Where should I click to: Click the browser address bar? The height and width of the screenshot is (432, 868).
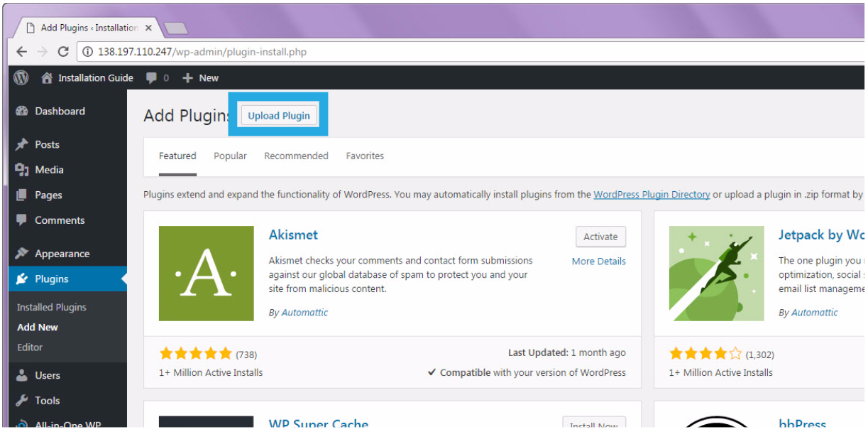click(x=426, y=52)
